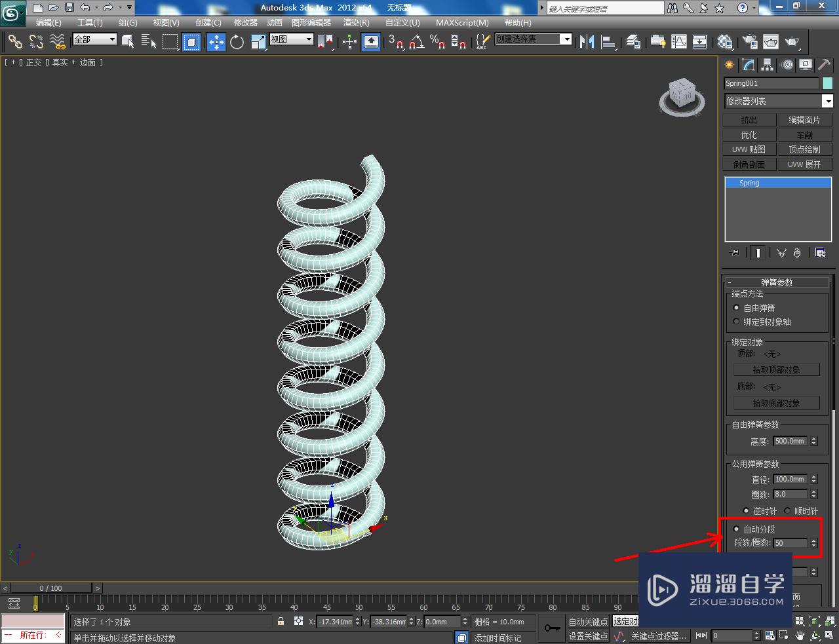Switch to the Modify panel tab
839x644 pixels.
(x=749, y=65)
